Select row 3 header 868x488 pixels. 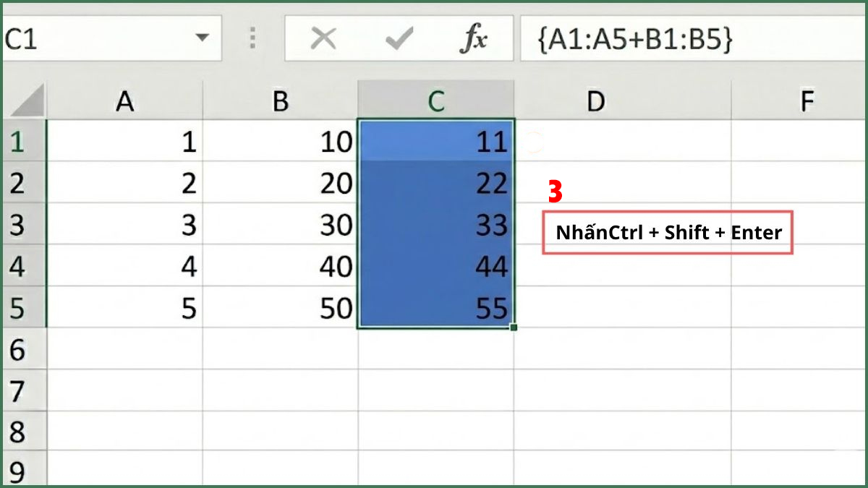(20, 225)
